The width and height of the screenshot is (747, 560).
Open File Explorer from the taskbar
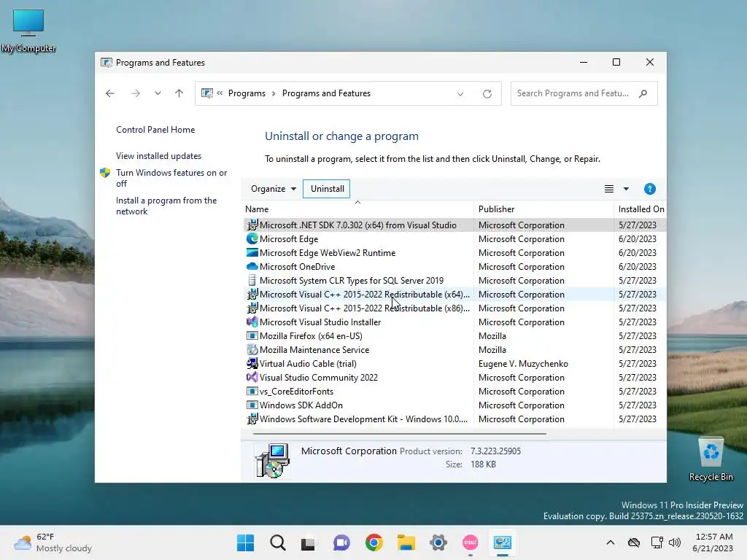click(406, 542)
